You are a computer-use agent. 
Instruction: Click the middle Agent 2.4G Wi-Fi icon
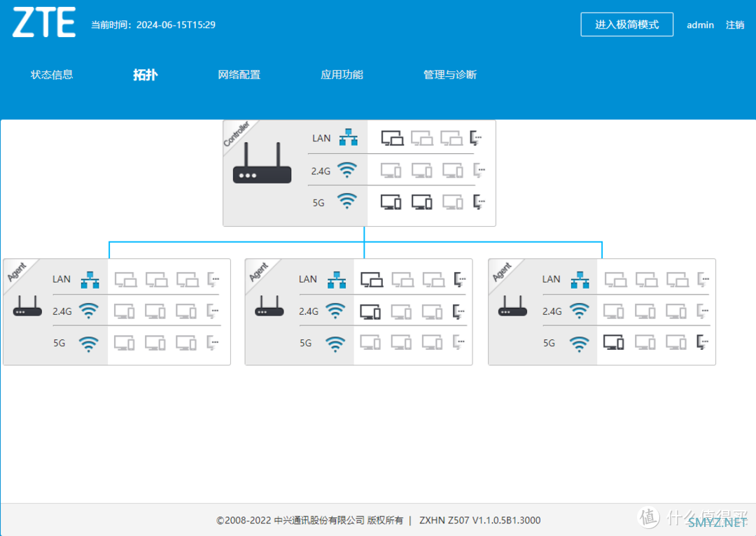[336, 311]
